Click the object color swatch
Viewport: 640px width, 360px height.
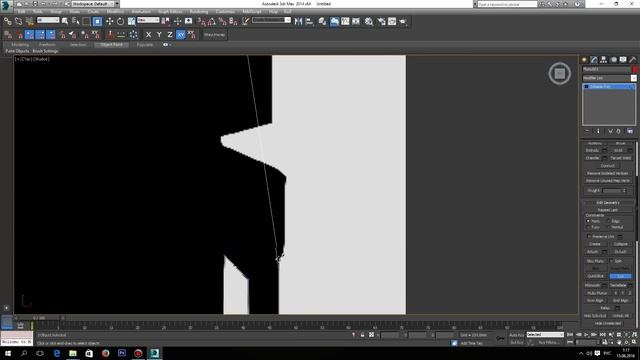[634, 69]
